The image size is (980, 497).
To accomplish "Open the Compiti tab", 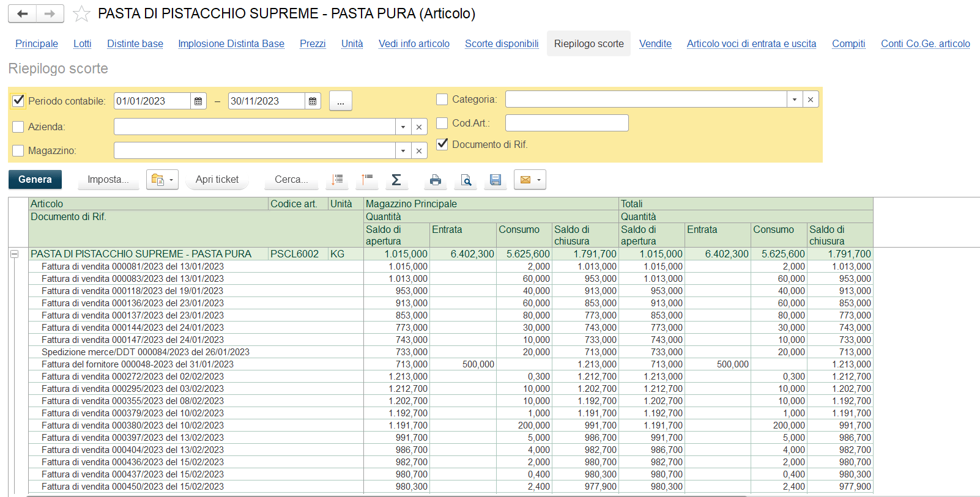I will click(x=848, y=44).
